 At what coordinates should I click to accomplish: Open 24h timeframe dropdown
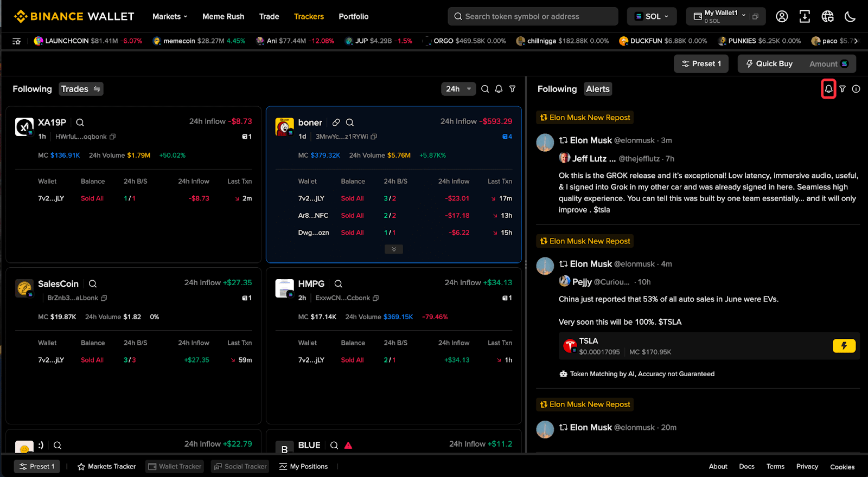[458, 89]
